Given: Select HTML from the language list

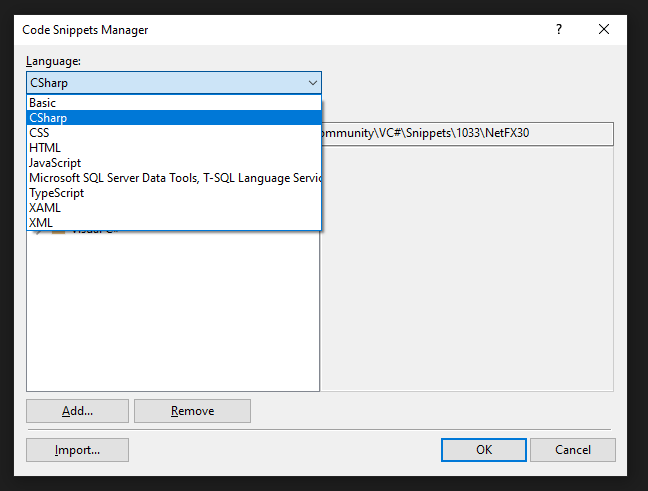Looking at the screenshot, I should coord(174,148).
